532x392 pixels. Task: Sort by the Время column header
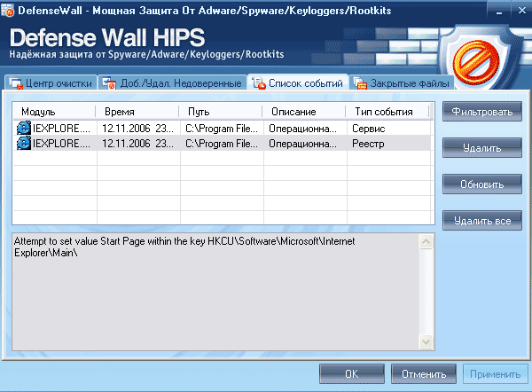click(x=137, y=112)
